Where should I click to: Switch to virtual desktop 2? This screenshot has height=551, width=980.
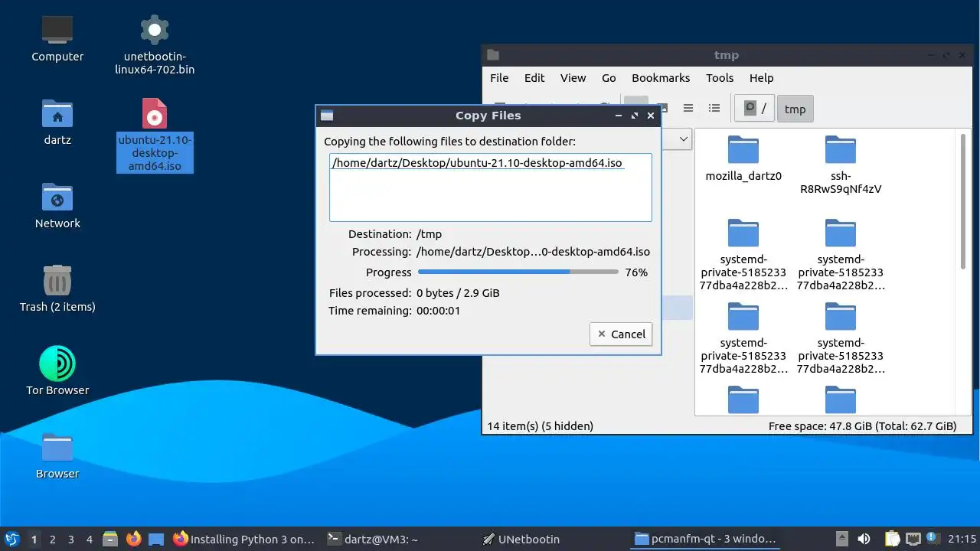pos(52,539)
